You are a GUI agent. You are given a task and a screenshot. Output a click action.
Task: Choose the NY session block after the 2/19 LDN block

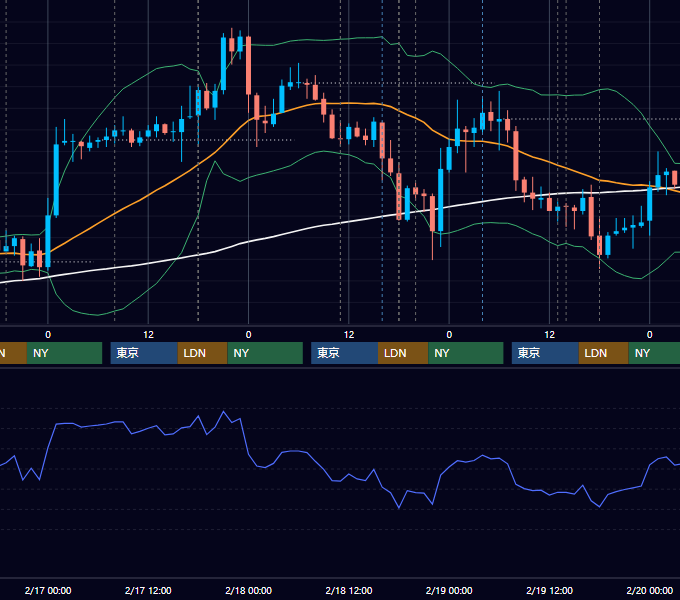(654, 353)
